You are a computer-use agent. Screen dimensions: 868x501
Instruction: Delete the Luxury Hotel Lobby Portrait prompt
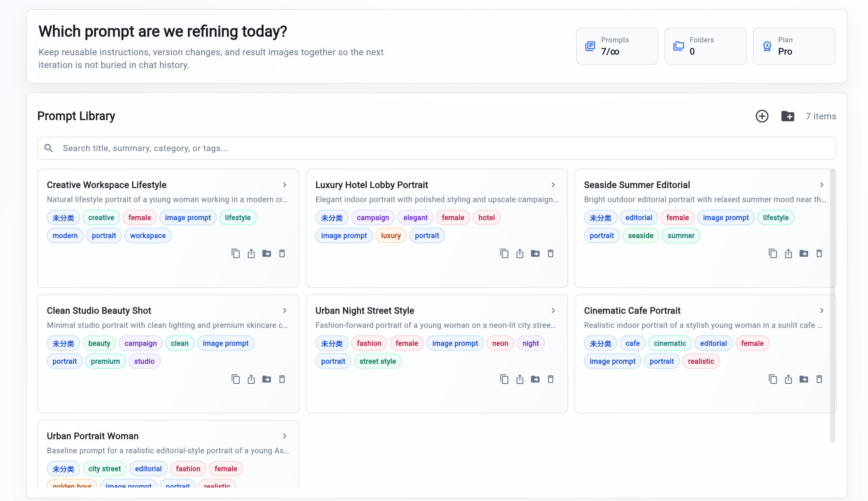551,254
